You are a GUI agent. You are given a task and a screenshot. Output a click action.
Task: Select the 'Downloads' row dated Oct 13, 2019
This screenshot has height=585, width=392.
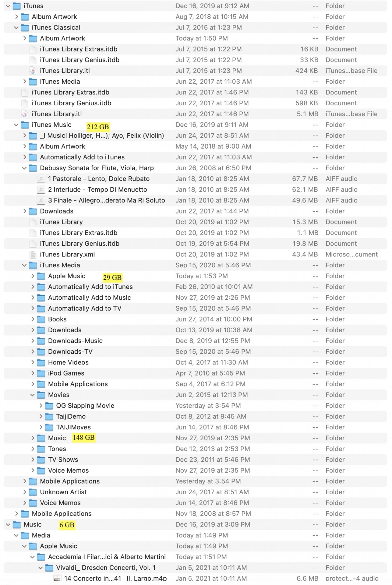click(x=195, y=330)
